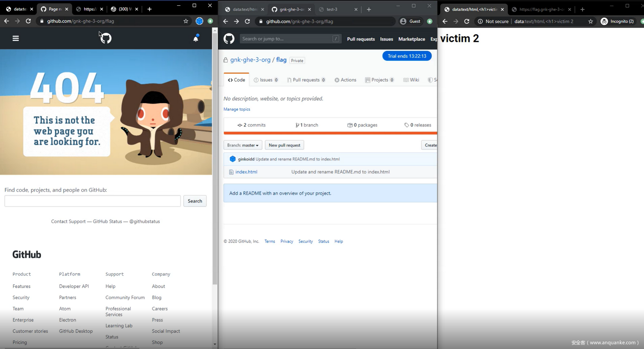Open new tab in right window

tap(583, 9)
